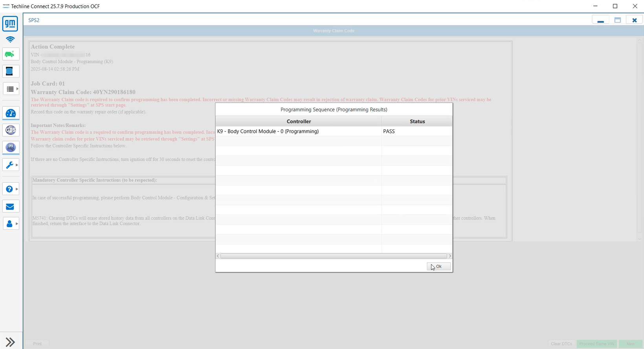Open the envelope messages icon
The width and height of the screenshot is (644, 349).
click(x=10, y=207)
